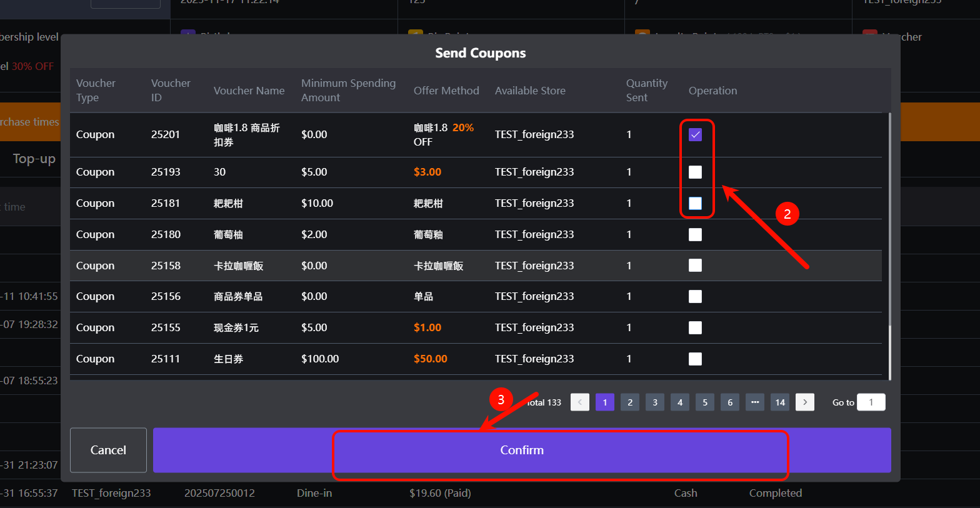Go to last page 14
The image size is (980, 508).
pyautogui.click(x=779, y=402)
